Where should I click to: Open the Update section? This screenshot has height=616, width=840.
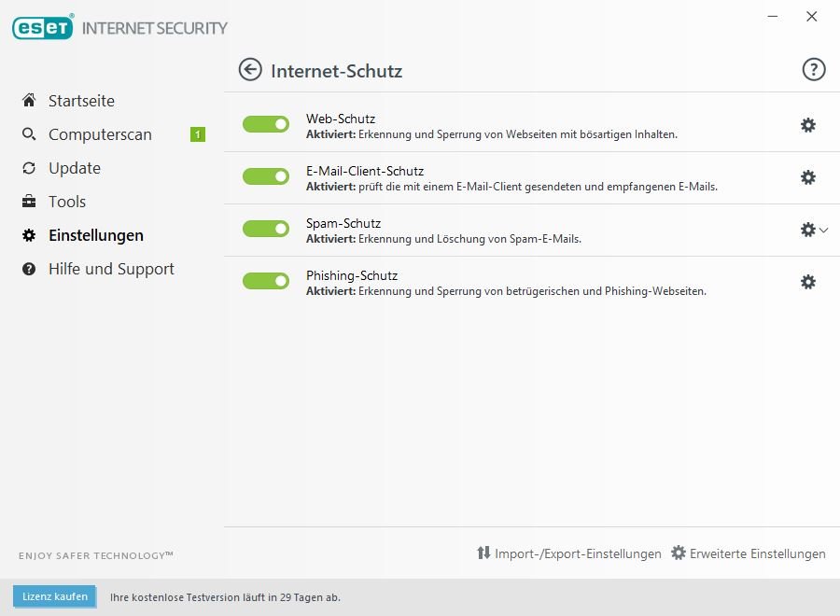(x=74, y=168)
